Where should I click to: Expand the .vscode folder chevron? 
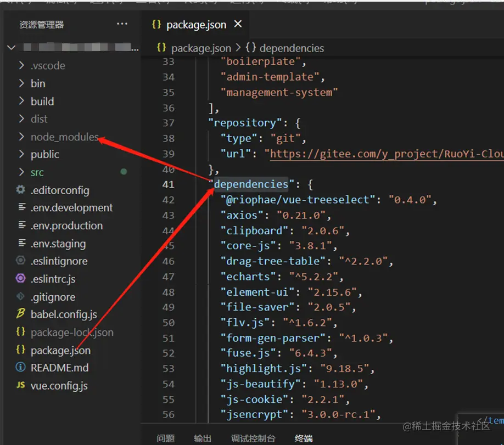[21, 65]
